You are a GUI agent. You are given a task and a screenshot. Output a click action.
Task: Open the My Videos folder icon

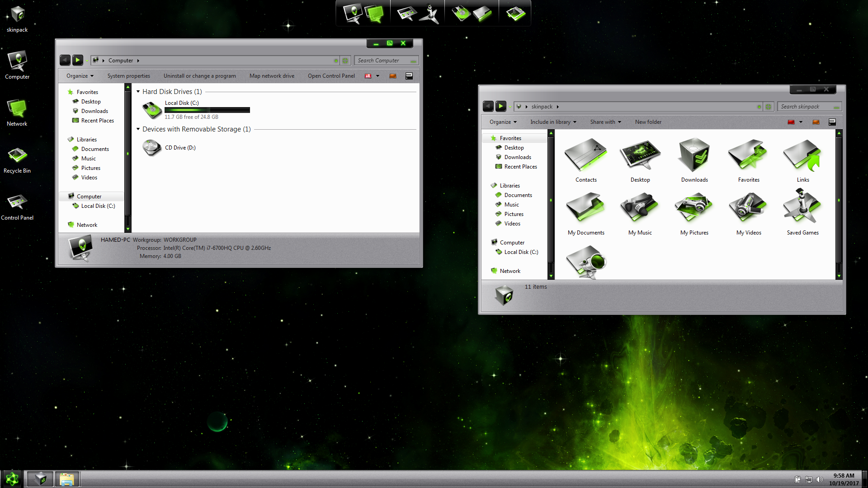(x=748, y=208)
